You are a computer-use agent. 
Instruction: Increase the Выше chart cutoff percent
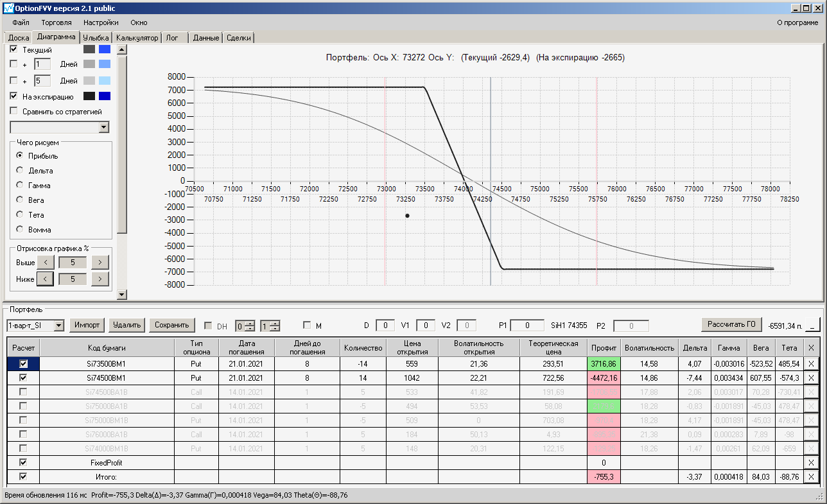[100, 263]
